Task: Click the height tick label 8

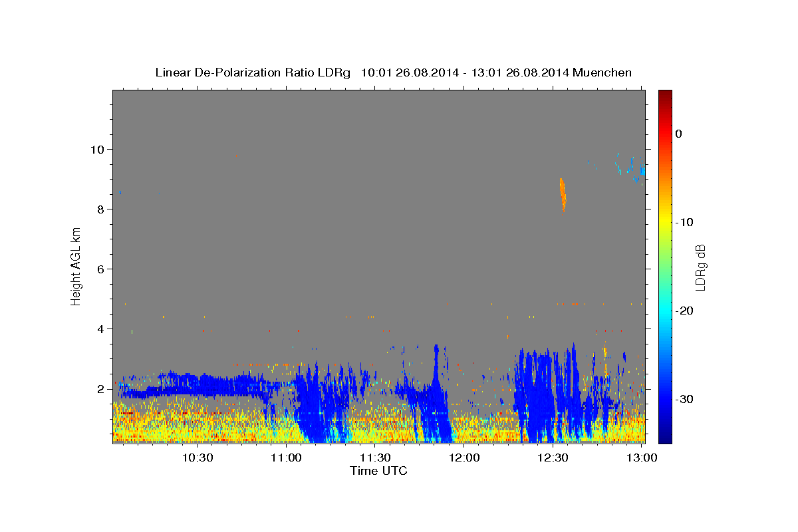Action: click(101, 209)
